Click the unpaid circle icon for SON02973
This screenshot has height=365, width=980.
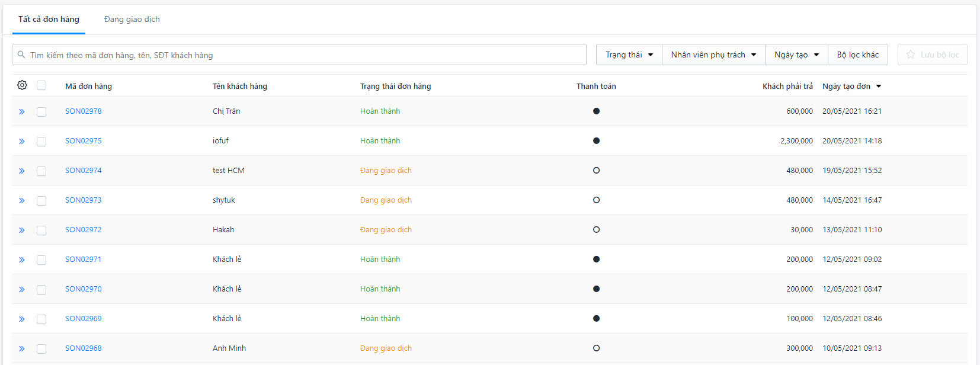coord(596,200)
